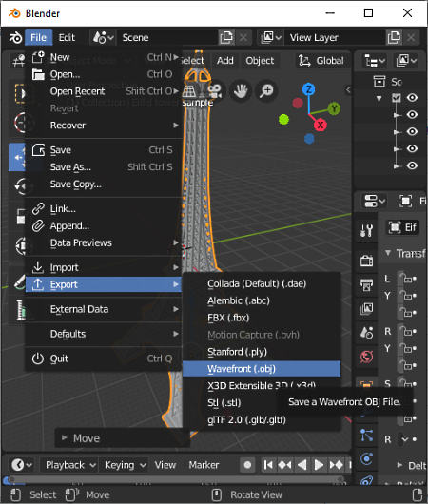Click the timeline horizontal scrollbar
The height and width of the screenshot is (504, 428).
(175, 480)
